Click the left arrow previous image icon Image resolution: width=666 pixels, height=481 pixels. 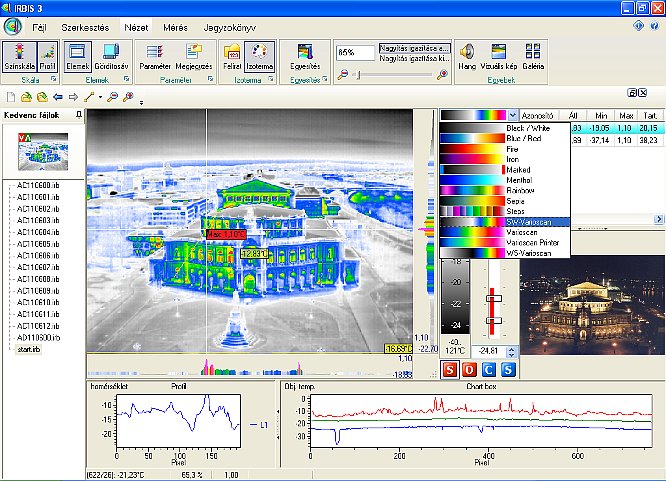pos(58,97)
